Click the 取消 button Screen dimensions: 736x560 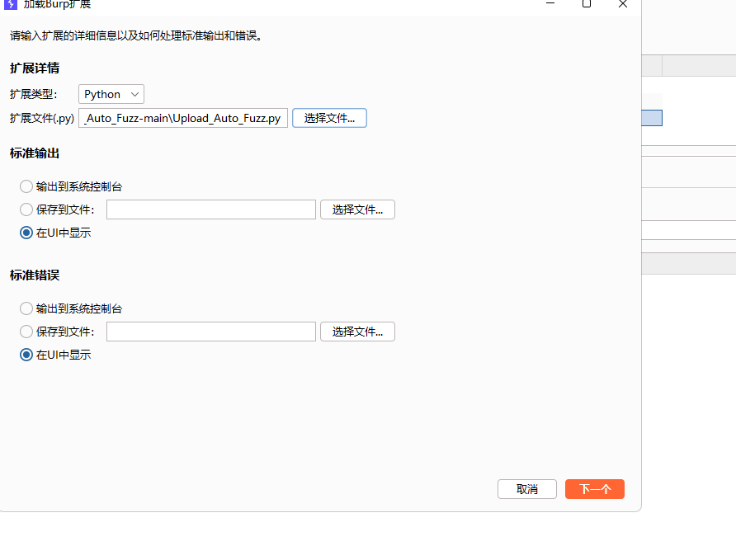pyautogui.click(x=527, y=489)
